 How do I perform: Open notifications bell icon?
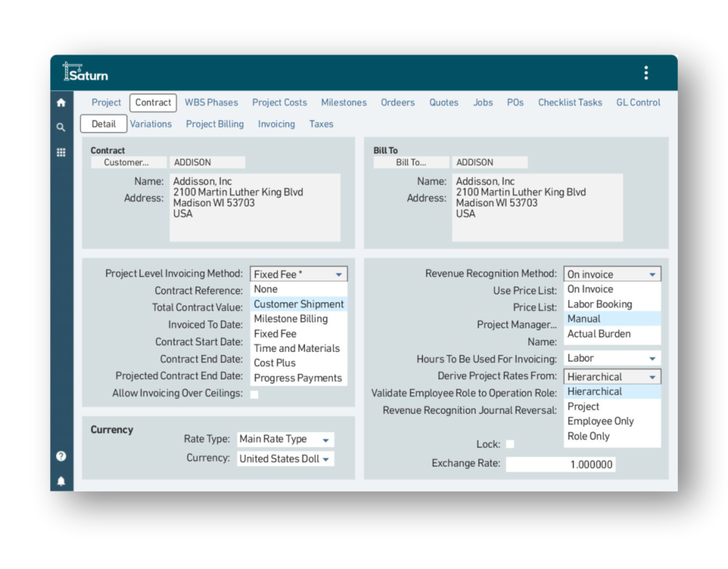point(61,481)
